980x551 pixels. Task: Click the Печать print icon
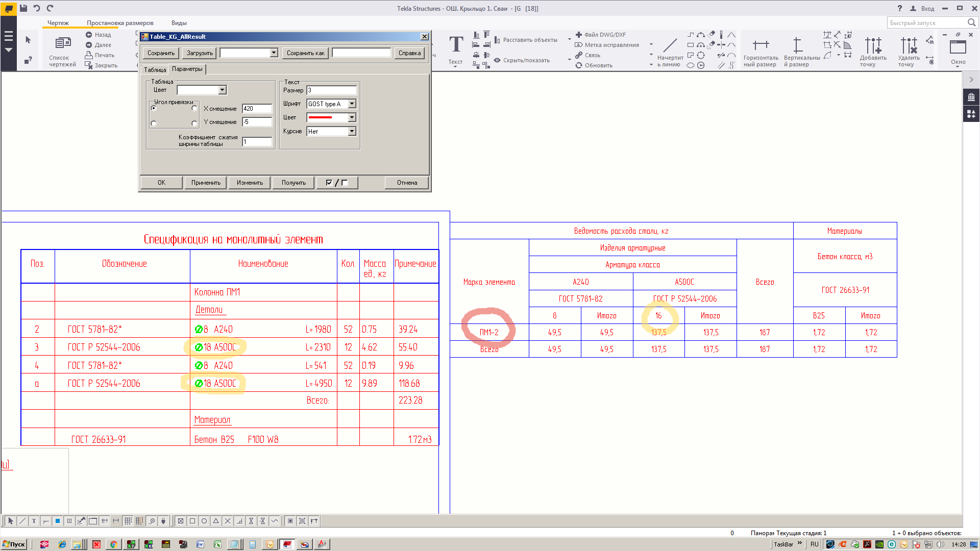[x=89, y=55]
